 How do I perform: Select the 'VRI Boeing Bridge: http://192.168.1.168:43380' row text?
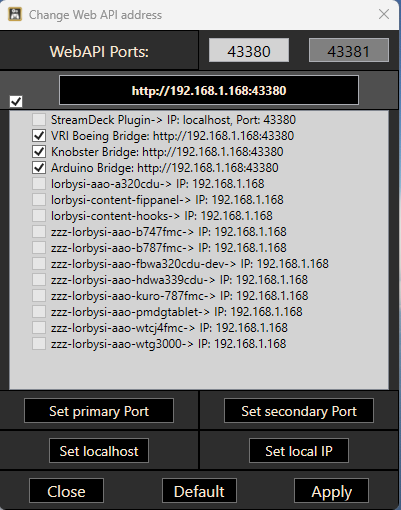click(x=172, y=136)
